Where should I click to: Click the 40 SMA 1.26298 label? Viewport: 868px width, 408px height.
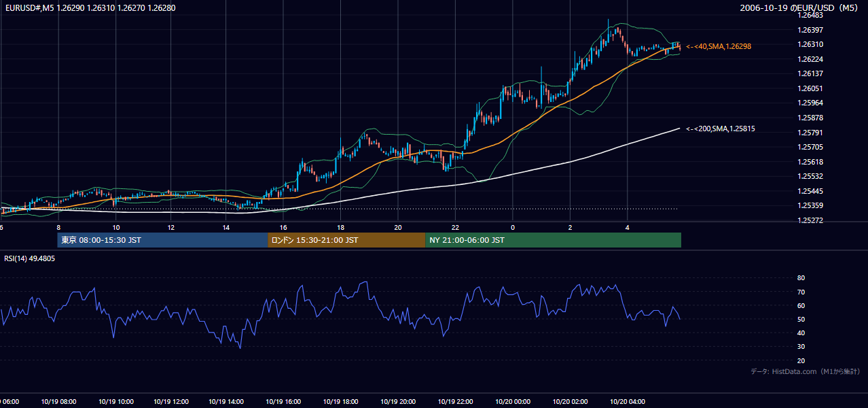[719, 46]
